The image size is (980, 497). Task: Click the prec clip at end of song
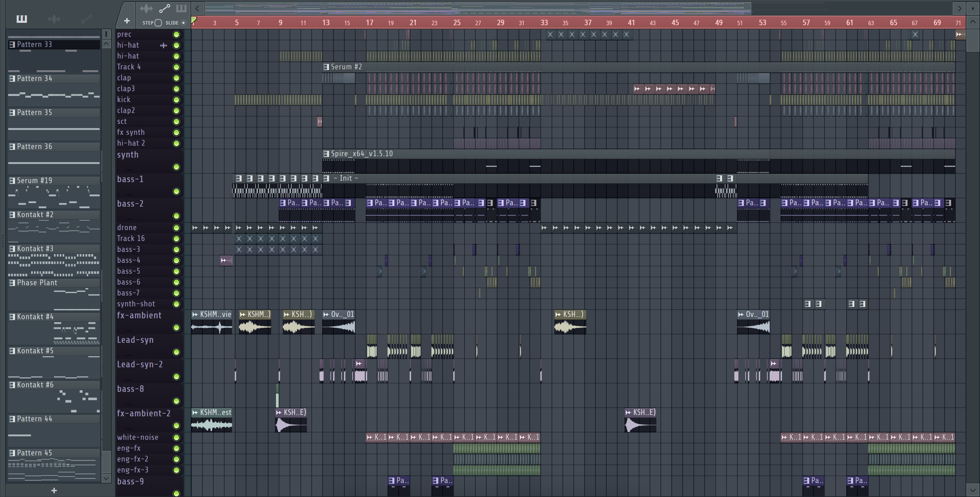click(x=960, y=35)
